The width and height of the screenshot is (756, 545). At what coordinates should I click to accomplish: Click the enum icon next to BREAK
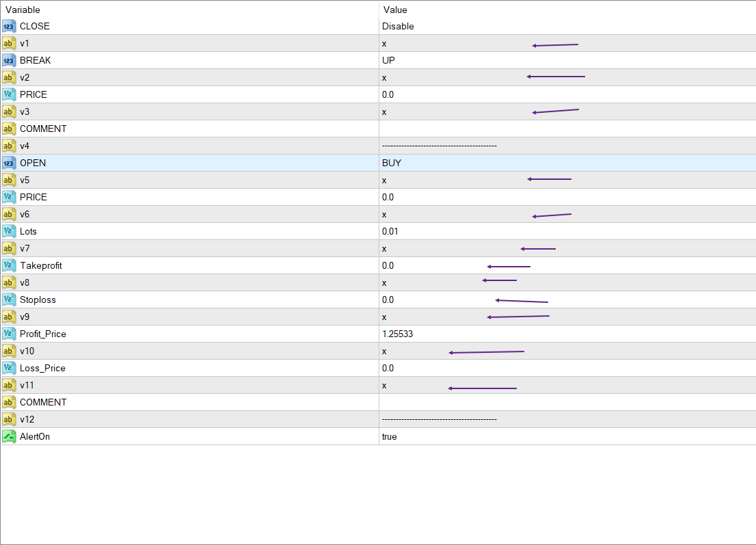pos(9,60)
